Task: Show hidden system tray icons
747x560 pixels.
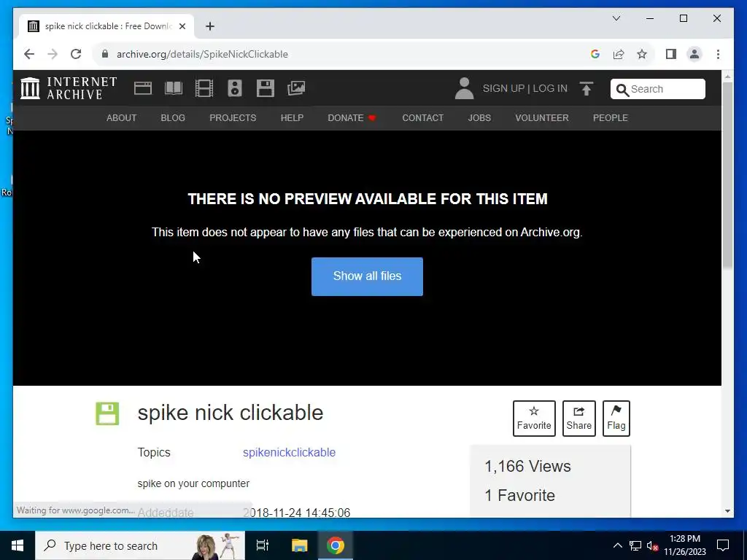Action: (x=617, y=545)
